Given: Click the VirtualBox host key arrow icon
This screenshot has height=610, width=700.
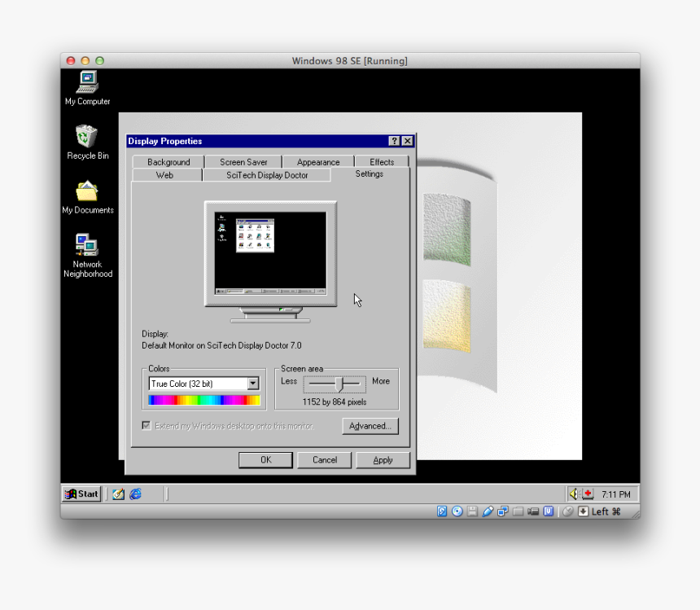Looking at the screenshot, I should tap(583, 511).
